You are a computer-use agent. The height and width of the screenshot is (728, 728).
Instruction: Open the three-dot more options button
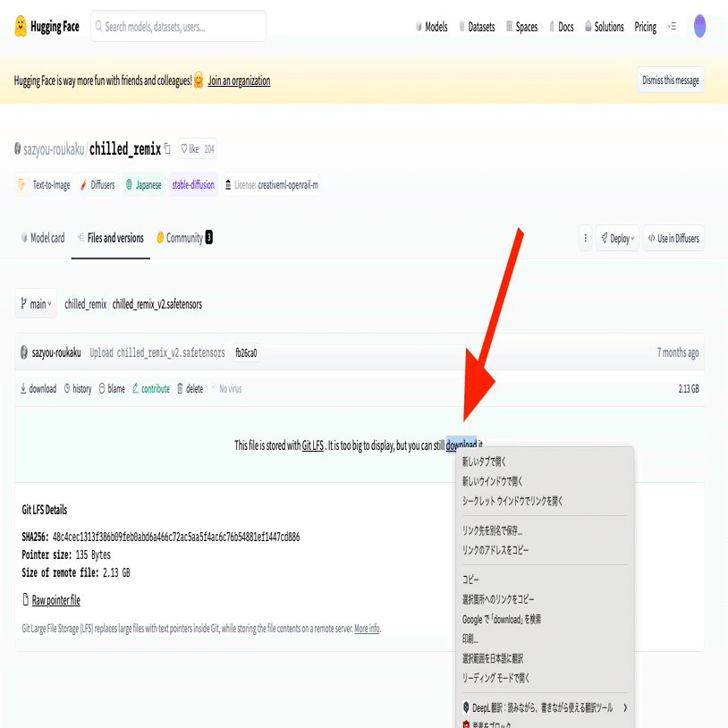586,238
